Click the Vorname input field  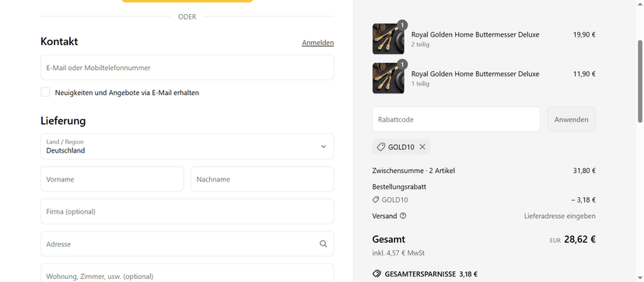pos(112,179)
